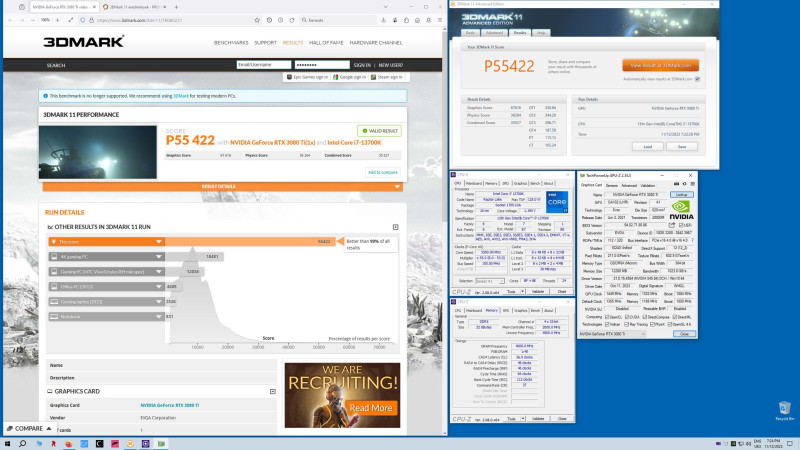800x450 pixels.
Task: Open Windows taskbar search
Action: pos(22,444)
